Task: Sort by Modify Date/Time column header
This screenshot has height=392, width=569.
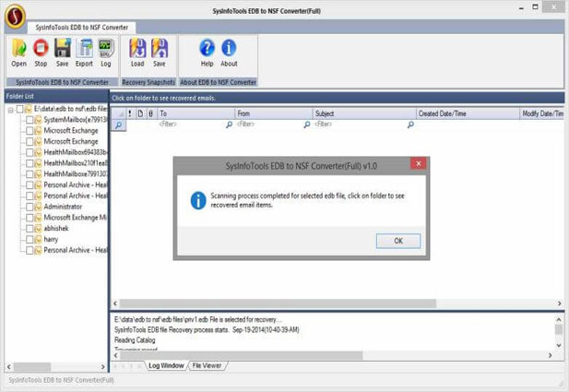Action: coord(542,113)
